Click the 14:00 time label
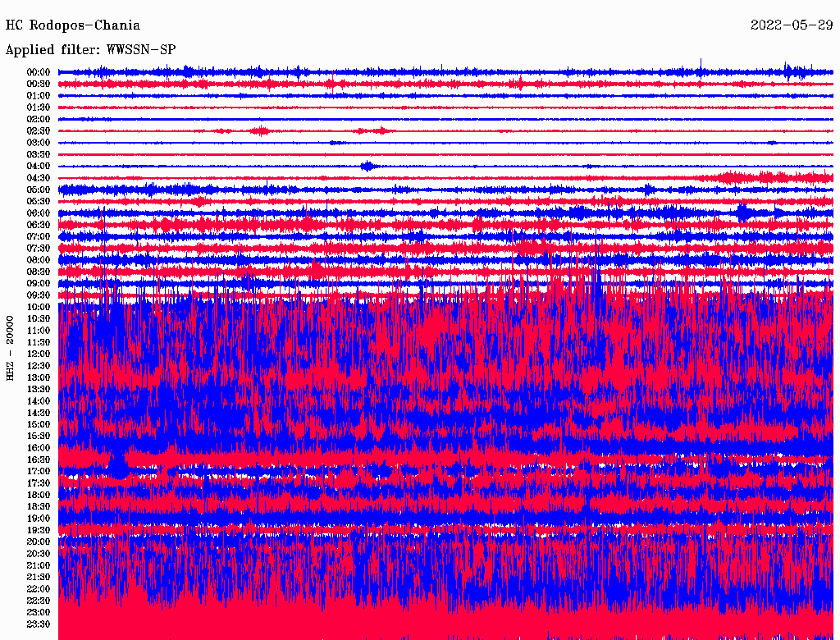840x640 pixels. click(39, 400)
